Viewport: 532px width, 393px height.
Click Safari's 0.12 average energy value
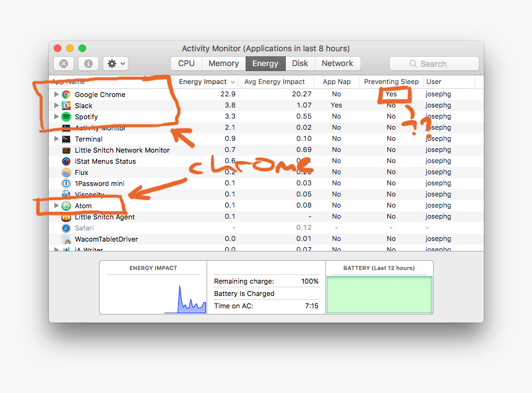(304, 227)
